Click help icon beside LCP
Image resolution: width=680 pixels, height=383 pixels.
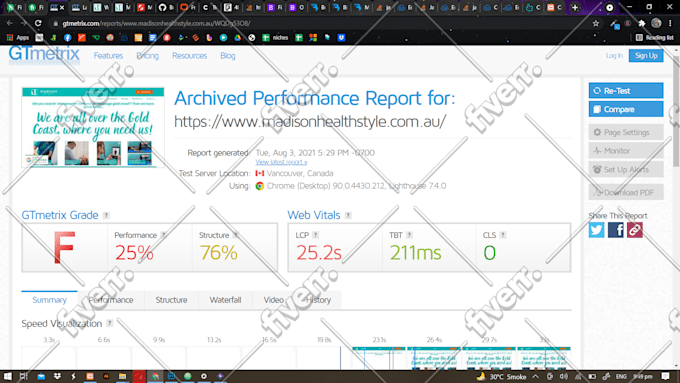316,235
